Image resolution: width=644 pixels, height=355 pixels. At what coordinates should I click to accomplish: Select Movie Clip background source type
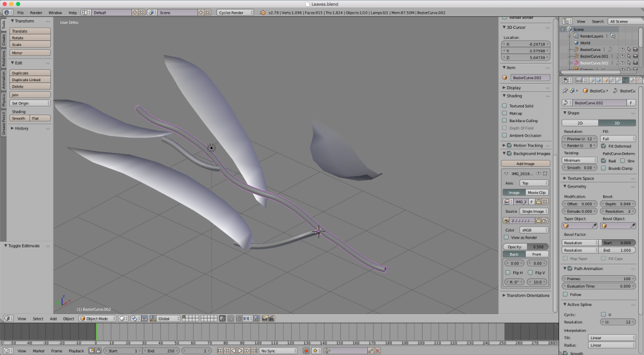[537, 193]
